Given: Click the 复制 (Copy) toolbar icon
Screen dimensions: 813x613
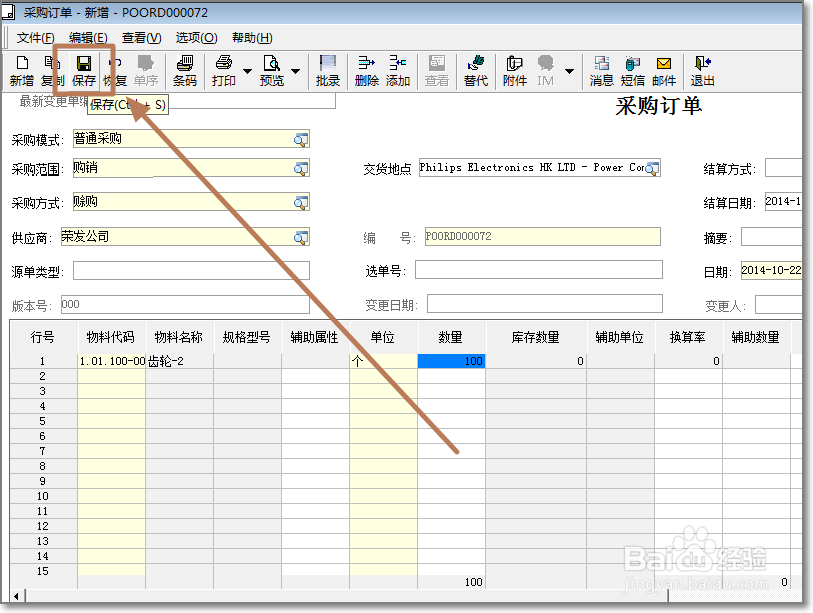Looking at the screenshot, I should coord(52,71).
